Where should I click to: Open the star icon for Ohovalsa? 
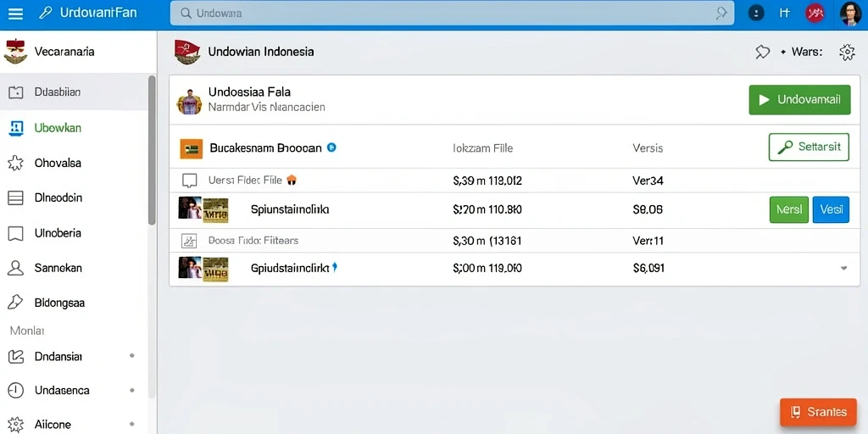click(x=15, y=163)
